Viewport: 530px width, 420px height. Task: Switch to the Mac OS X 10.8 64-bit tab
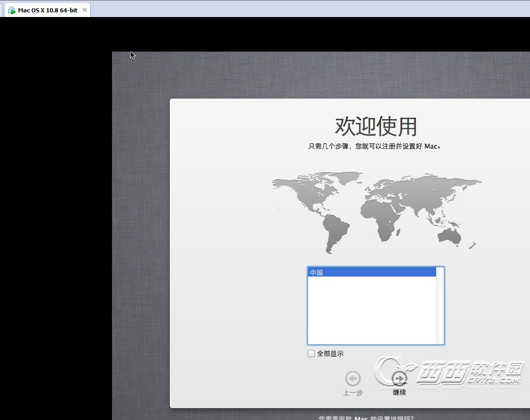[47, 10]
